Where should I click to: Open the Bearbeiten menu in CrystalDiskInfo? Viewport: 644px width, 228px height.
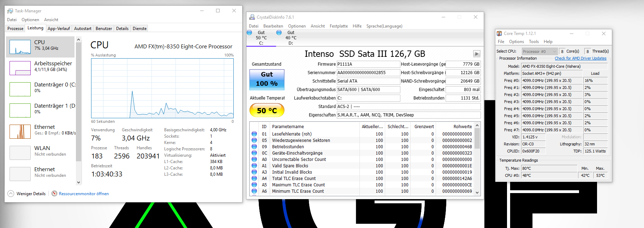(x=273, y=26)
